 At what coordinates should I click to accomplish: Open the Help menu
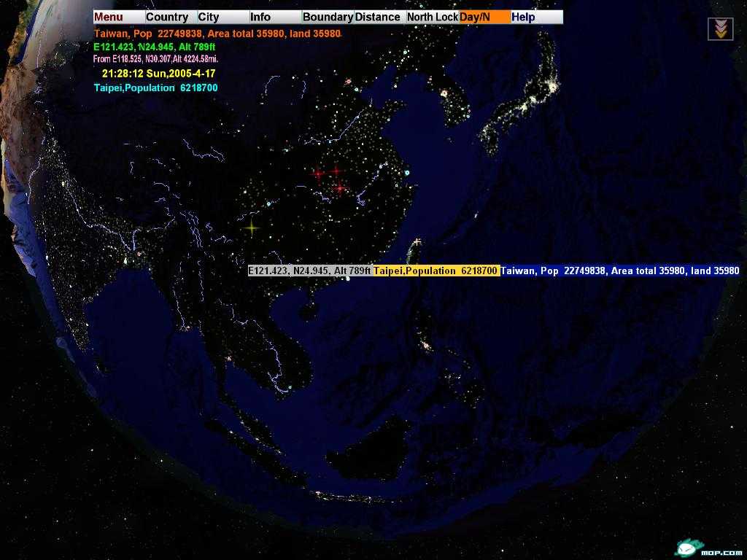(x=537, y=17)
